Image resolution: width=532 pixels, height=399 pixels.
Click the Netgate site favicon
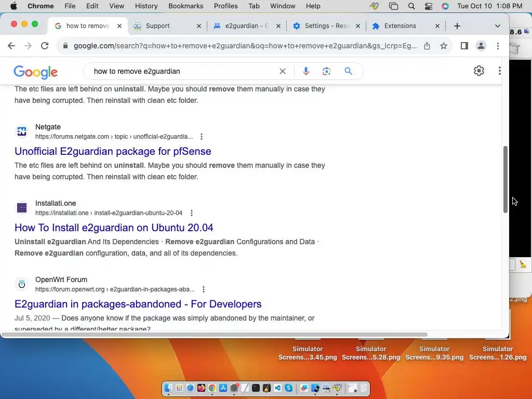coord(22,131)
